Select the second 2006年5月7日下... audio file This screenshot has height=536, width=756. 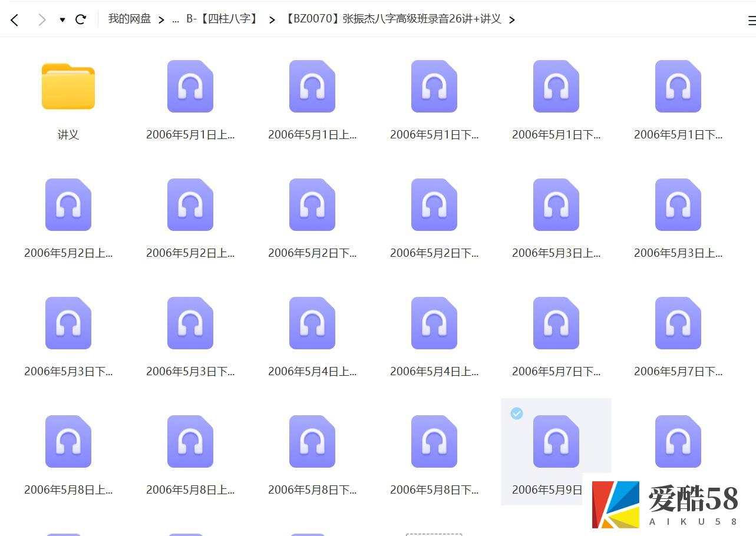point(678,323)
